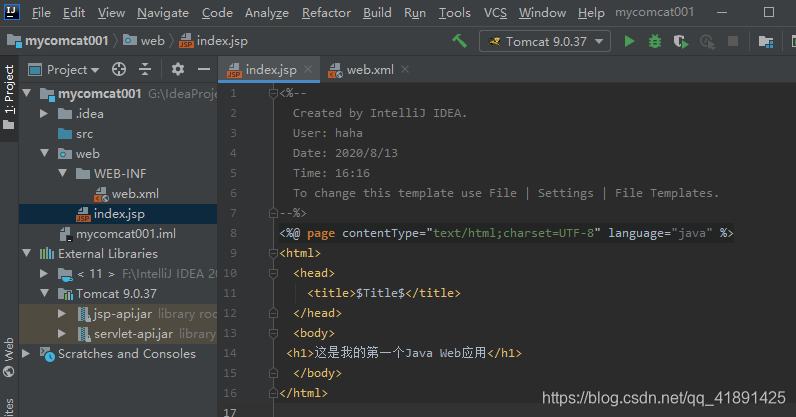Run with Coverage icon
This screenshot has width=796, height=417.
(x=681, y=41)
